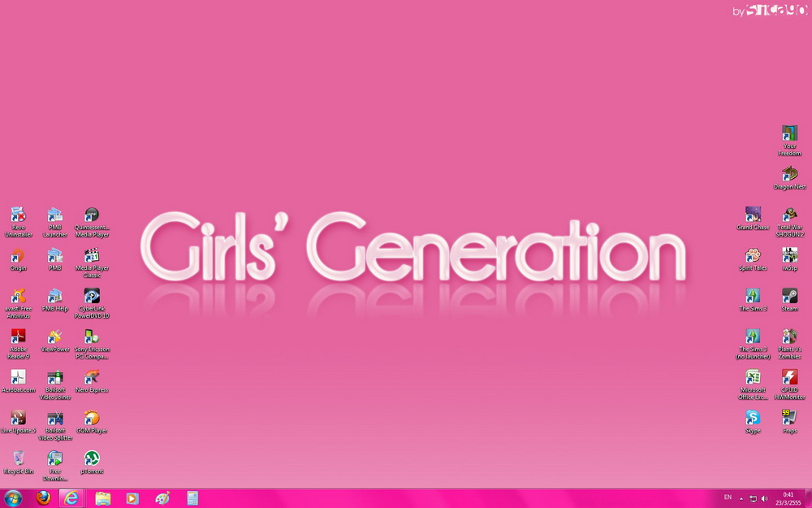Click the µTorrent desktop icon
812x508 pixels.
pos(92,462)
